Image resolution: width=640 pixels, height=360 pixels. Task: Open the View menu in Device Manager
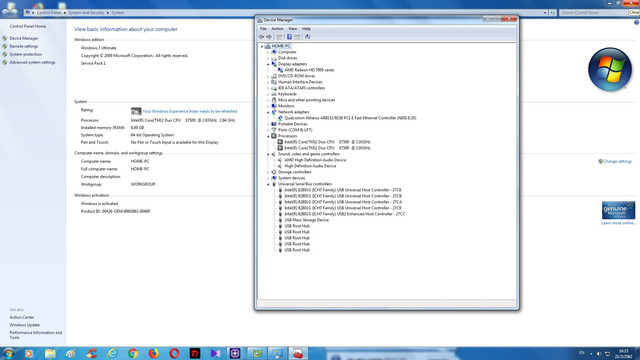pos(293,29)
